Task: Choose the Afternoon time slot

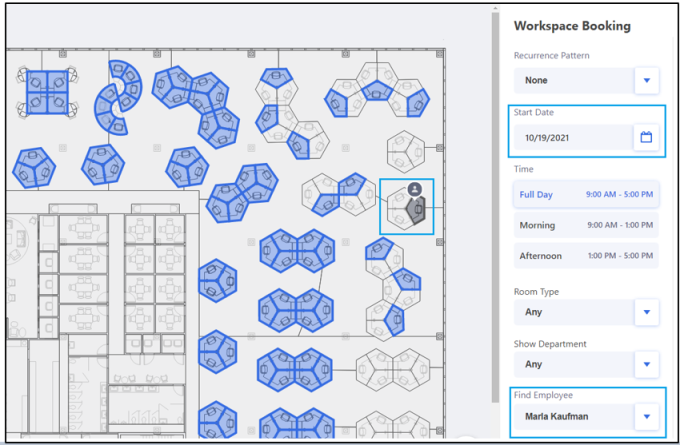Action: [x=586, y=256]
